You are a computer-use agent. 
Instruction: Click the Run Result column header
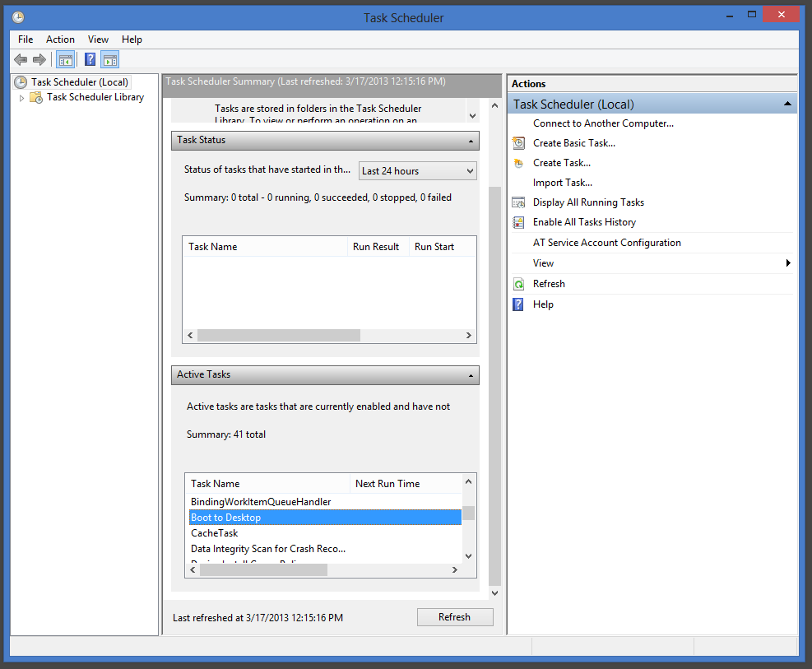(x=378, y=247)
